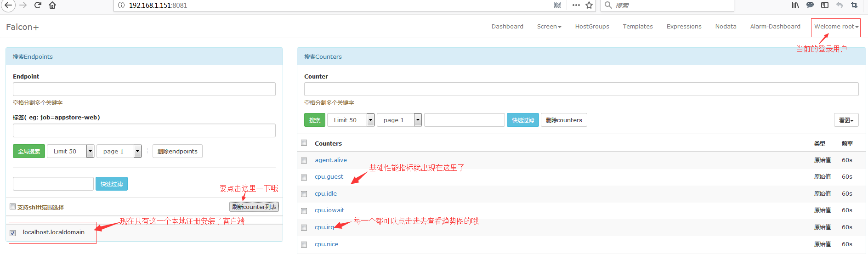
Task: Click the browser back arrow button
Action: pyautogui.click(x=8, y=5)
